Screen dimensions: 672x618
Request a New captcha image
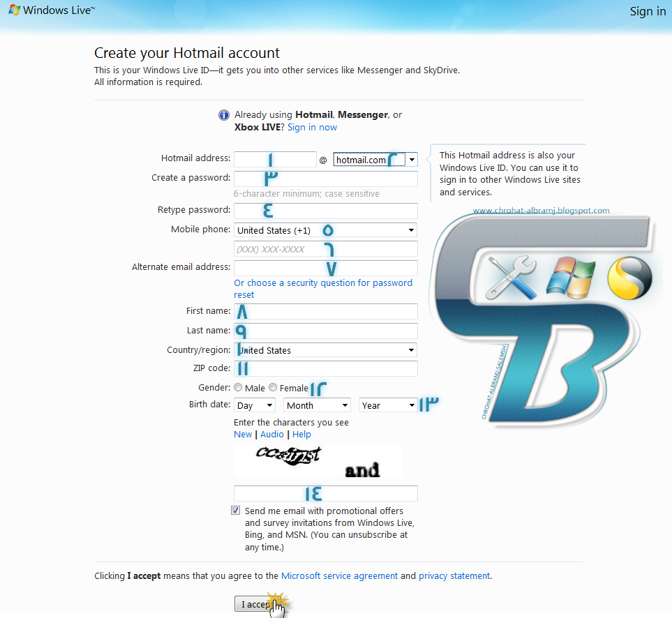(x=243, y=435)
